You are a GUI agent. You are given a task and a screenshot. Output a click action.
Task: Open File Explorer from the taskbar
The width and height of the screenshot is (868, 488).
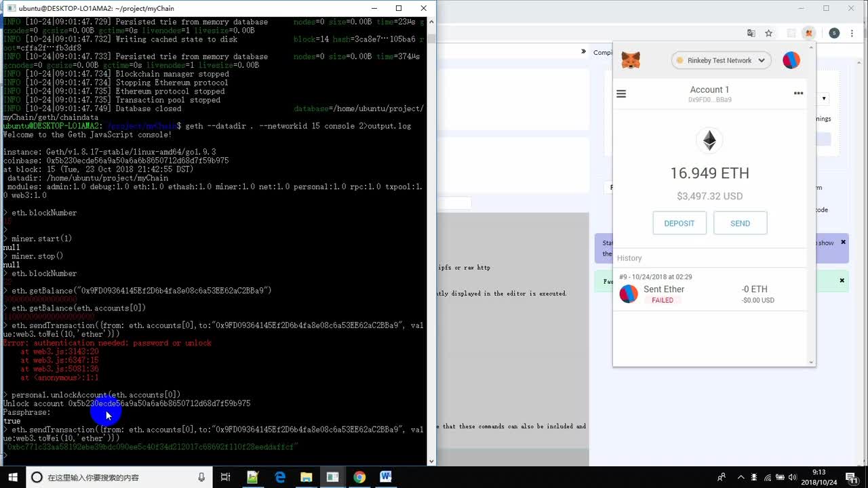[x=306, y=477]
